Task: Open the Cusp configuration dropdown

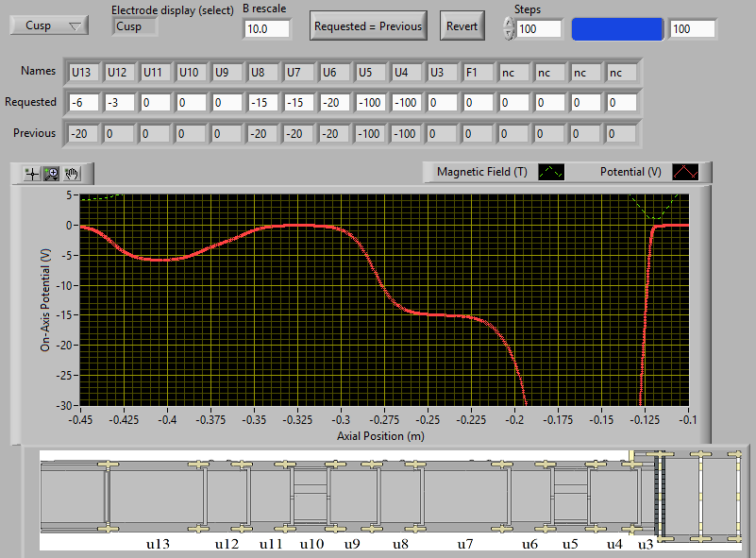Action: pos(48,25)
